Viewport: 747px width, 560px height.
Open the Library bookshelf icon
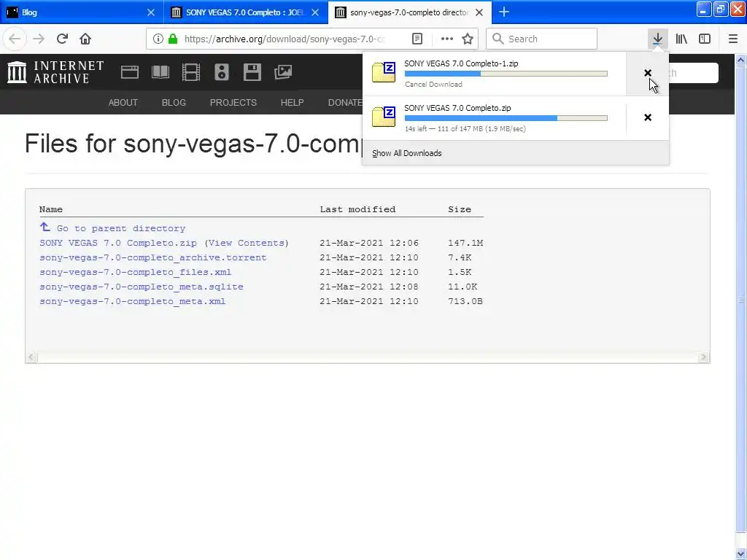pos(681,39)
